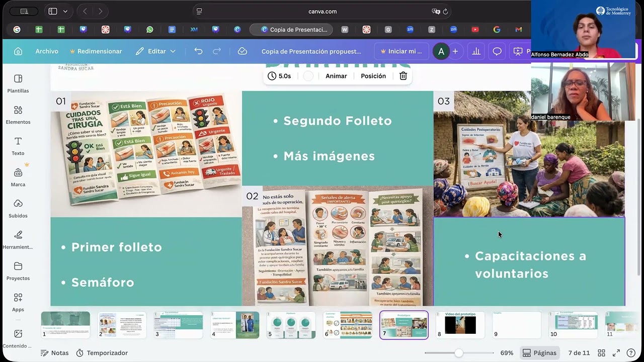Select page 8 Video del prototipo thumbnail
644x362 pixels.
click(460, 325)
